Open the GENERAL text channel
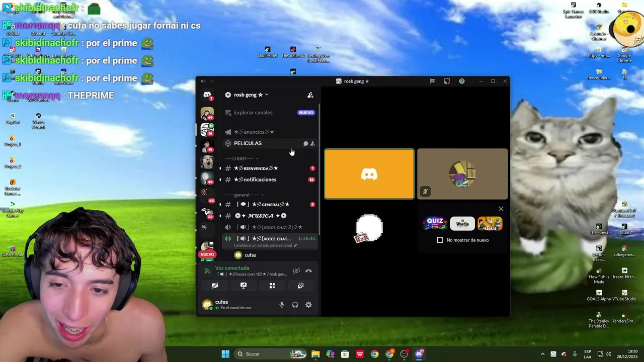The width and height of the screenshot is (644, 362). coord(270,205)
